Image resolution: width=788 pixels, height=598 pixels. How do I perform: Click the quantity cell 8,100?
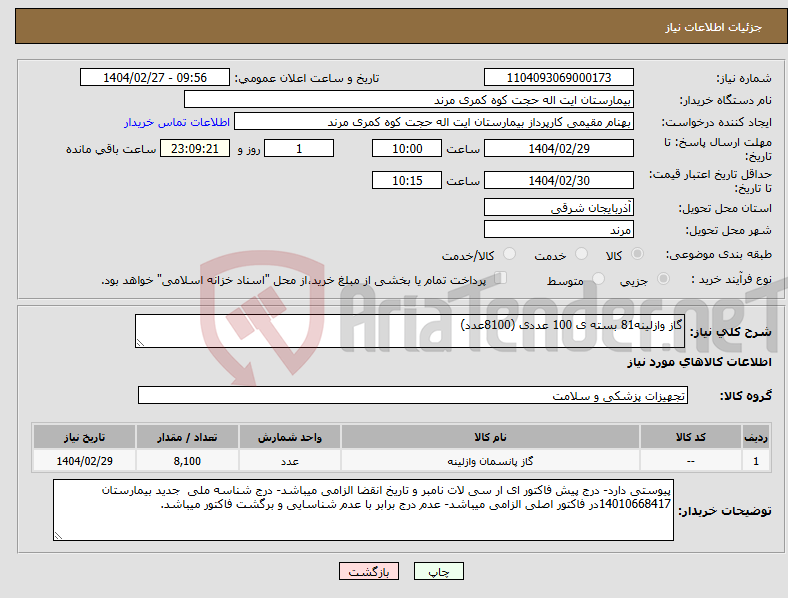click(187, 461)
